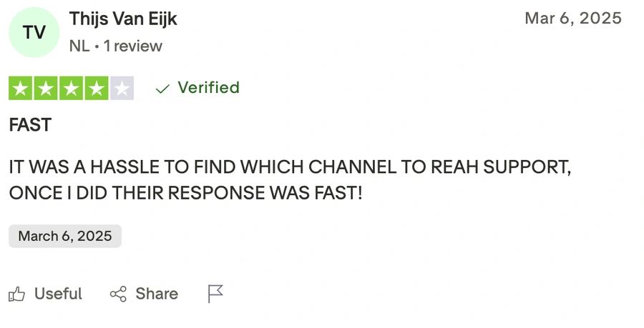Click the fourth green rating star
Image resolution: width=644 pixels, height=328 pixels.
(96, 89)
